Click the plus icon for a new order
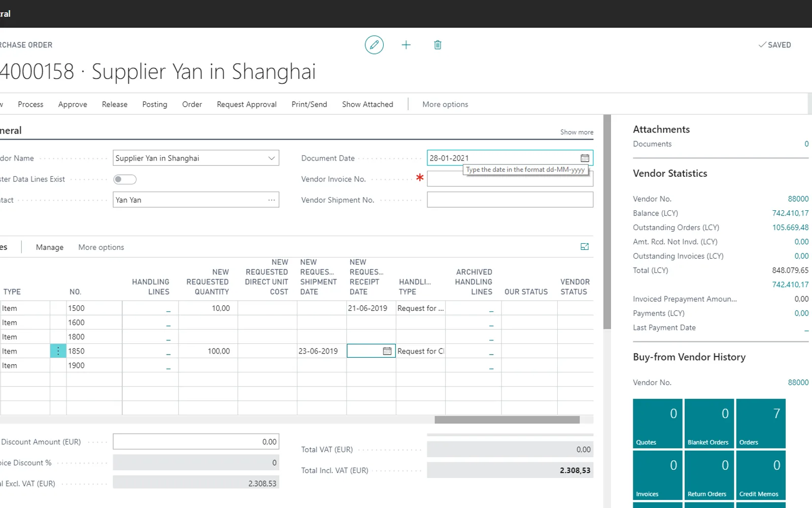 tap(406, 45)
